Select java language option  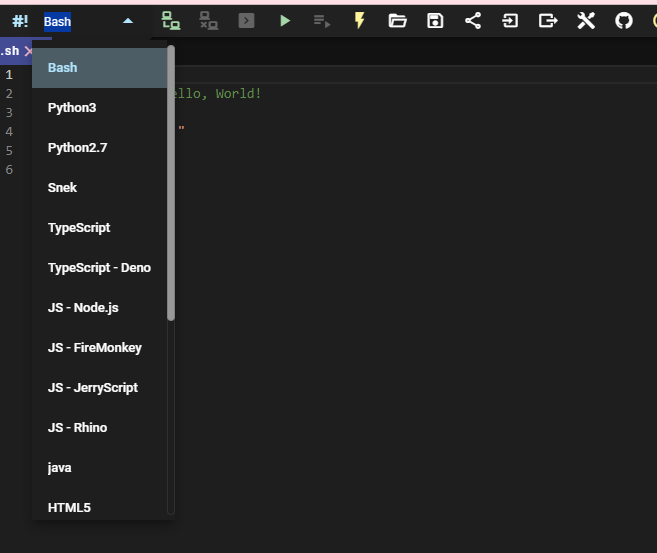99,468
